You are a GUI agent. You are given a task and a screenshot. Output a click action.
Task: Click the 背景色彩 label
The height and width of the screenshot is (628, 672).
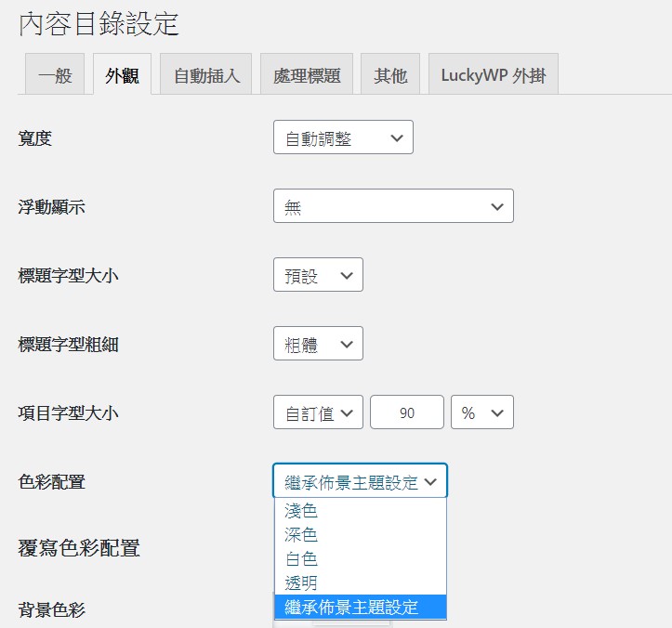pyautogui.click(x=51, y=610)
